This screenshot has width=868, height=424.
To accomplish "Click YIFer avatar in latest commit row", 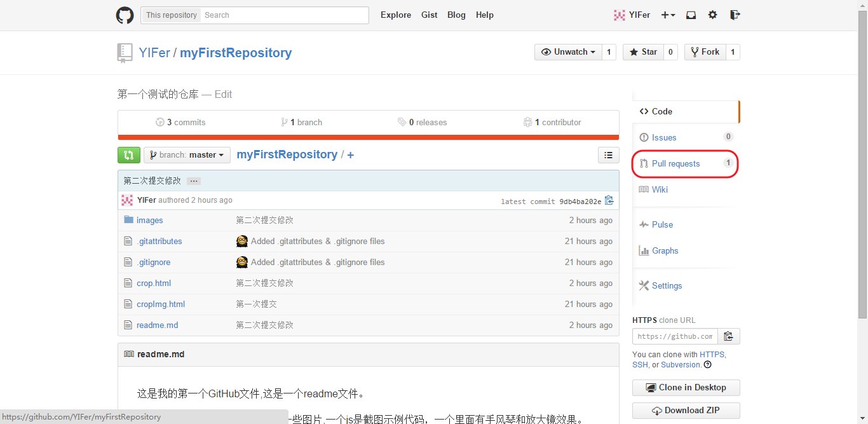I will [x=128, y=200].
